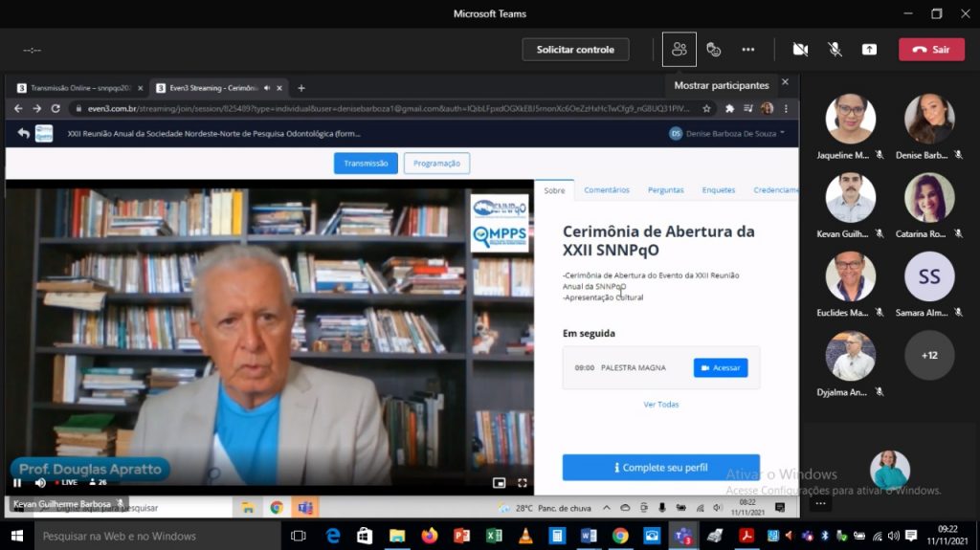Screen dimensions: 980x550
Task: Select Samara Alm. SS avatar
Action: [x=929, y=276]
